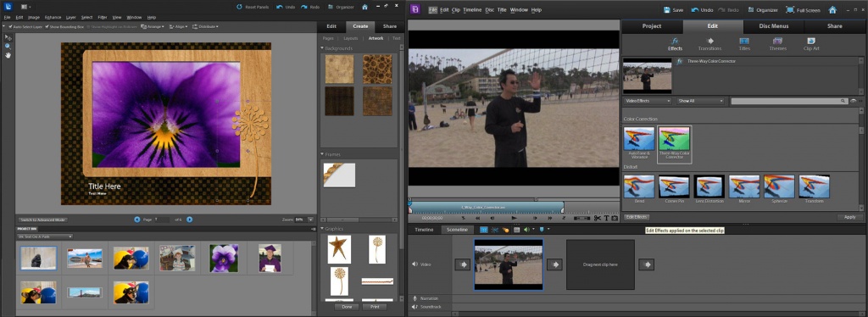
Task: Click Redo in Photoshop Elements window
Action: (310, 7)
